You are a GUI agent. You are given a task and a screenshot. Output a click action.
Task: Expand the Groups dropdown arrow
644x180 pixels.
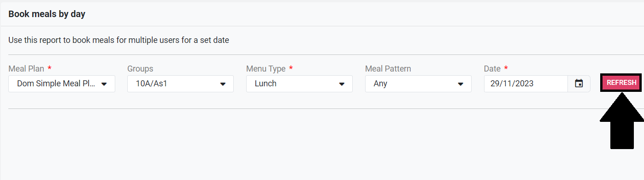coord(223,84)
